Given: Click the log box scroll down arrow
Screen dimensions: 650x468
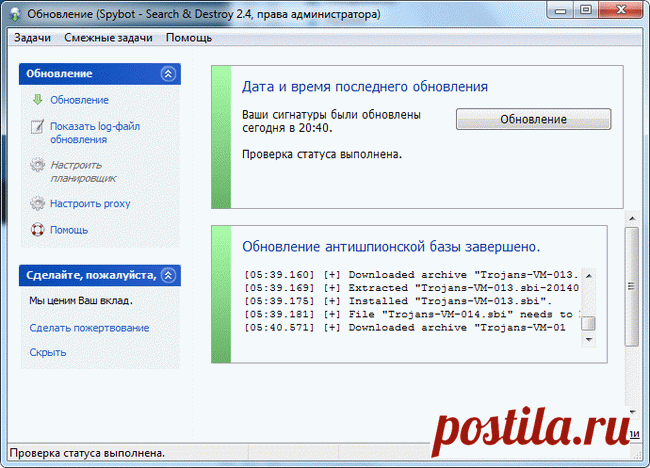Looking at the screenshot, I should pyautogui.click(x=589, y=340).
